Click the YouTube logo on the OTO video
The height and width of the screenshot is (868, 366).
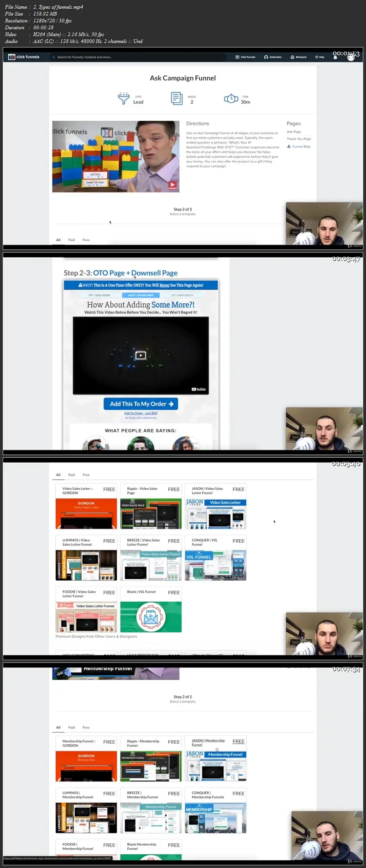coord(199,389)
